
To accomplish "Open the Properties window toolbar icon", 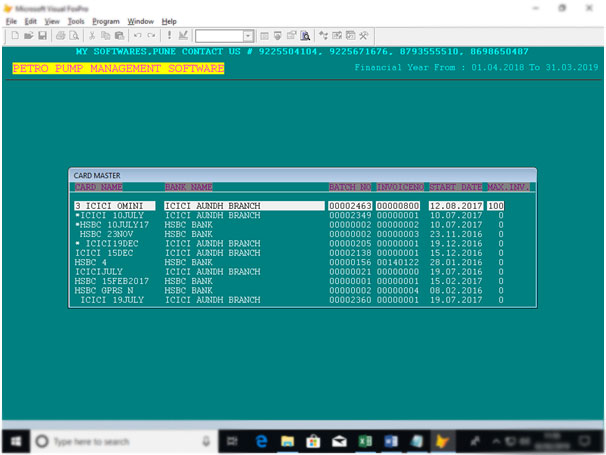I will click(x=291, y=36).
